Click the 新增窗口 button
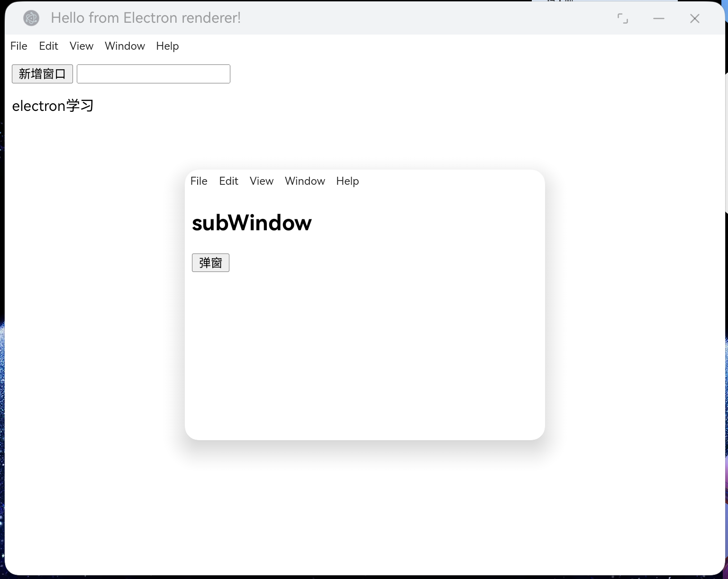 [42, 74]
